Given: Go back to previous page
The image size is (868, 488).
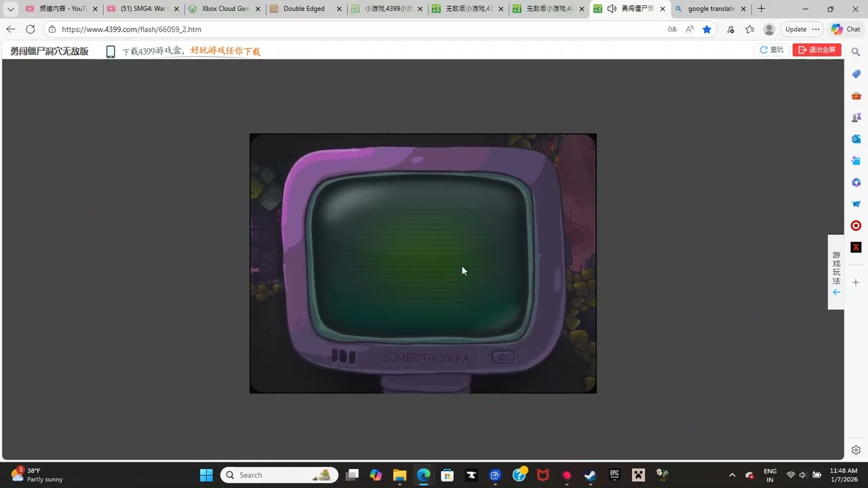Looking at the screenshot, I should coord(10,29).
